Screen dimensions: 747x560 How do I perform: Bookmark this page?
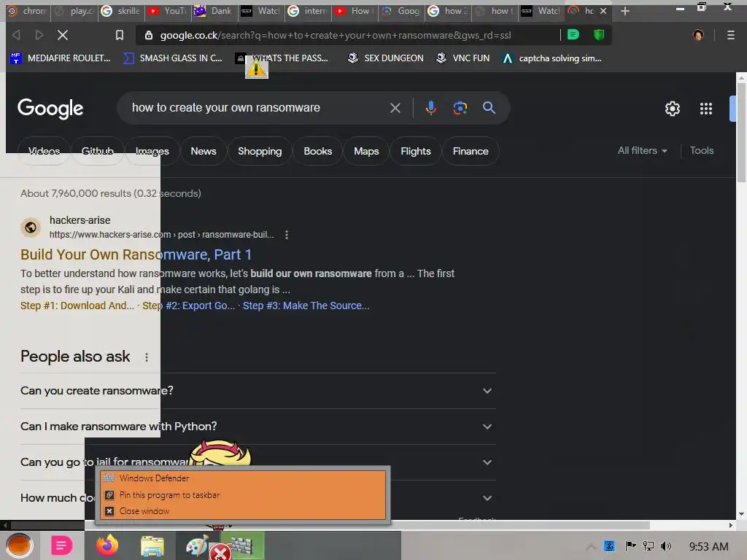point(120,35)
